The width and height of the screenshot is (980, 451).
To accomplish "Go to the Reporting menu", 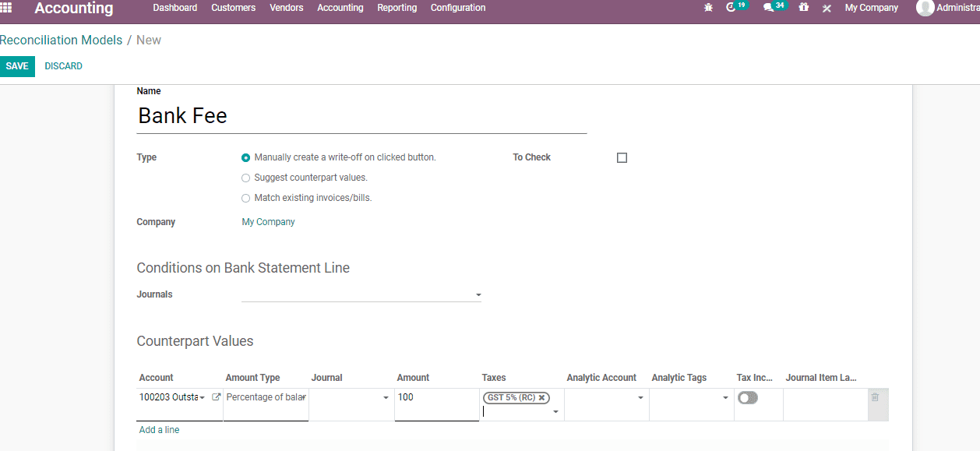I will [397, 7].
